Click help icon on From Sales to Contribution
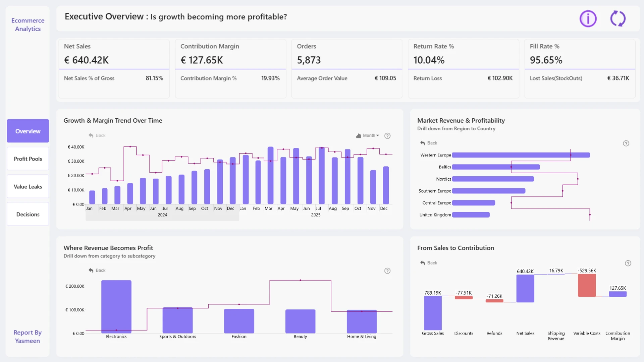The width and height of the screenshot is (644, 362). tap(628, 263)
